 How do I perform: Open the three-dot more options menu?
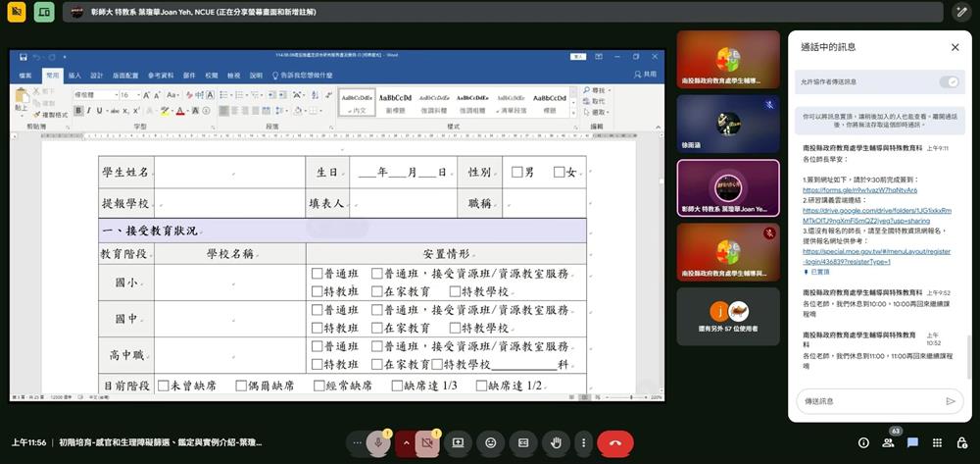583,443
